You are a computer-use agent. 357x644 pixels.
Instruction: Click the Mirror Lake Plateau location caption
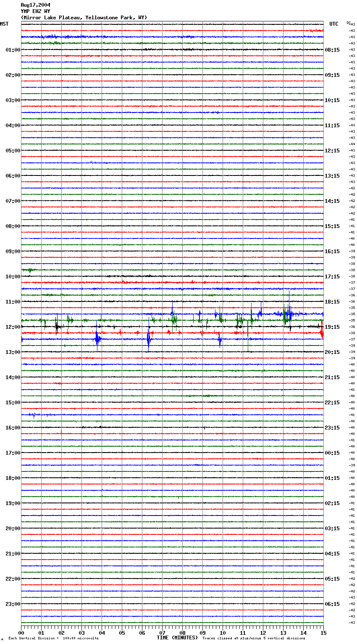(84, 18)
